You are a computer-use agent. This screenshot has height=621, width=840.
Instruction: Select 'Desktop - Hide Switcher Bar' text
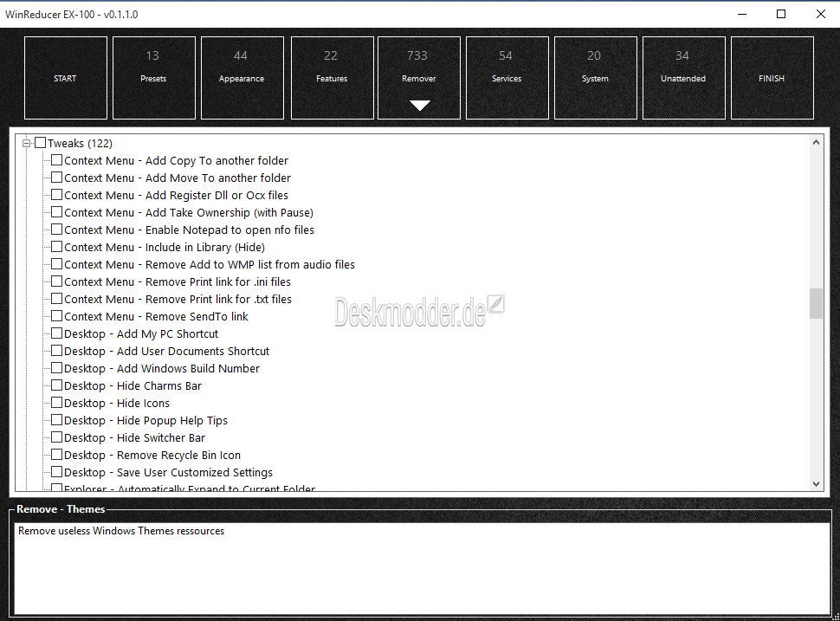click(135, 437)
